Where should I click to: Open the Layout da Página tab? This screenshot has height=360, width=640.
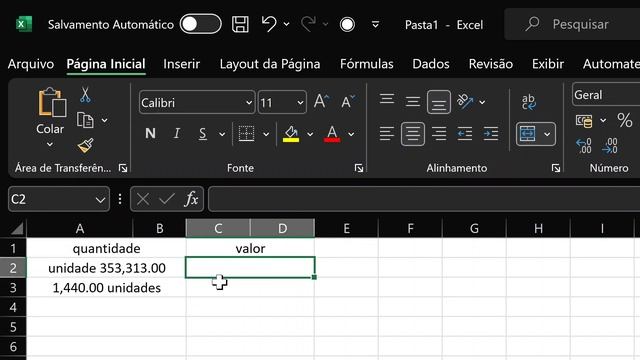click(270, 64)
